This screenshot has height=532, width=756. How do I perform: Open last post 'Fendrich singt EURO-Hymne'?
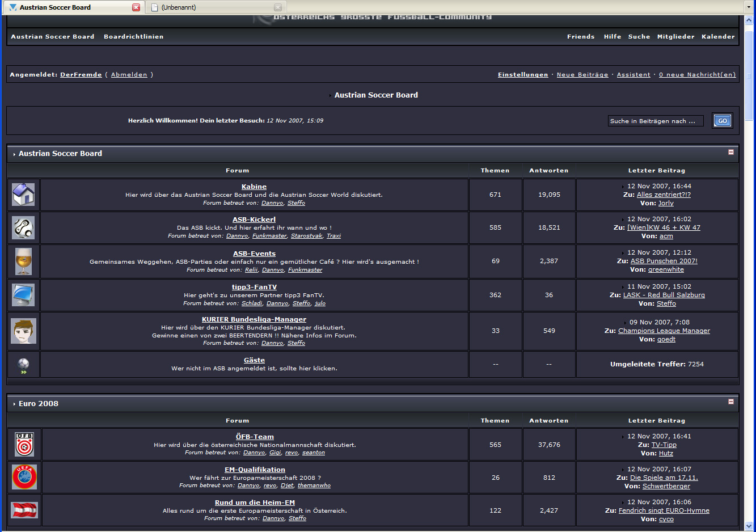pyautogui.click(x=664, y=510)
